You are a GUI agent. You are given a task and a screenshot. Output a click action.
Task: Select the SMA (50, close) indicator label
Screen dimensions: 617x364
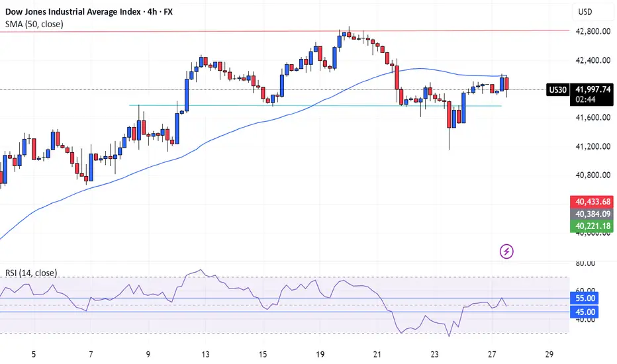34,24
